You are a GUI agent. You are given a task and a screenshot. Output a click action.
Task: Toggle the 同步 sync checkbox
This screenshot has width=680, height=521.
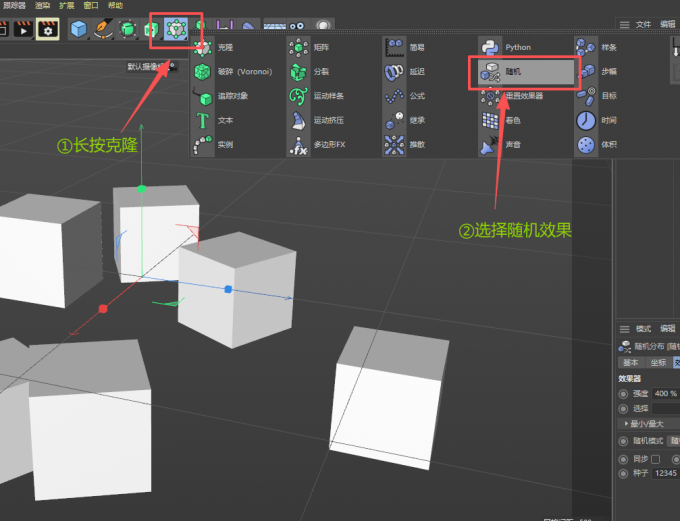pos(655,459)
